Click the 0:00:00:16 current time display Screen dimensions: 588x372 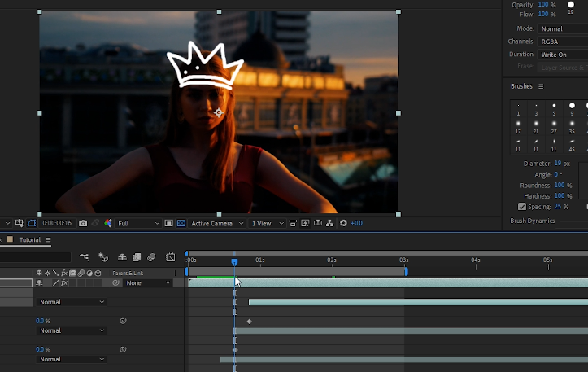pyautogui.click(x=57, y=223)
